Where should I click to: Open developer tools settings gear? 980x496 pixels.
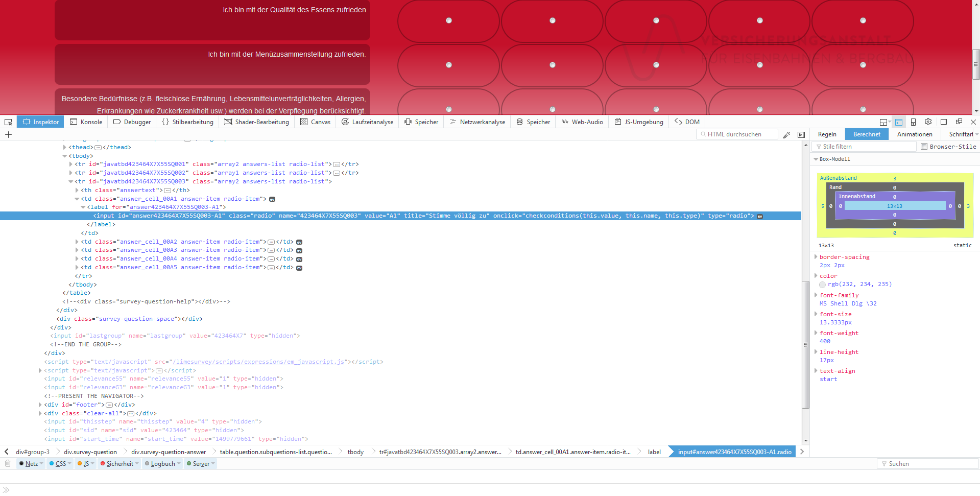click(928, 122)
